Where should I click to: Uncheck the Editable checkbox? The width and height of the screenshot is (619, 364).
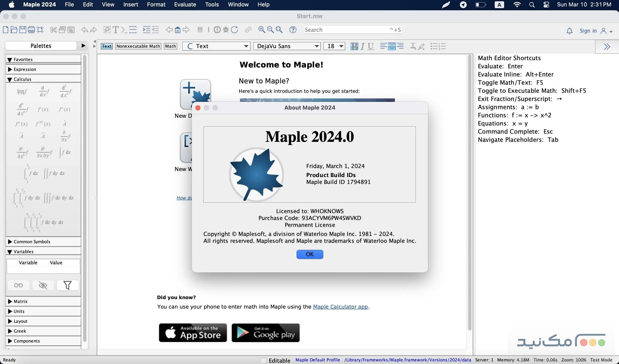263,360
